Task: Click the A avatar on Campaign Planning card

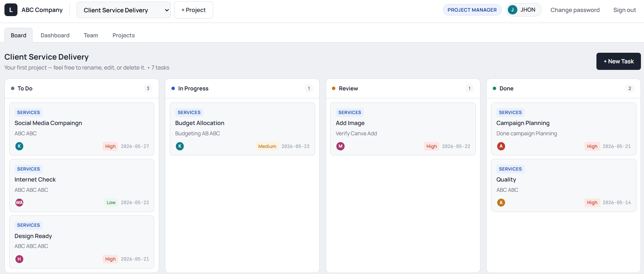Action: (501, 146)
